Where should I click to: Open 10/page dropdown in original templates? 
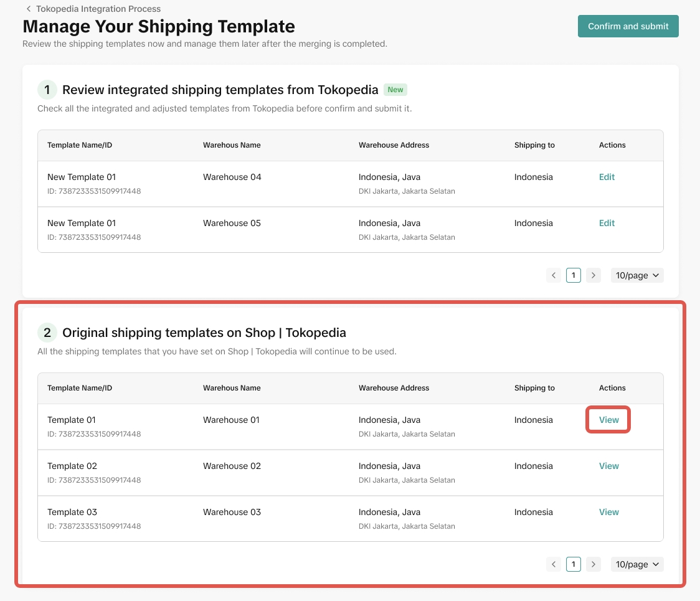tap(637, 564)
